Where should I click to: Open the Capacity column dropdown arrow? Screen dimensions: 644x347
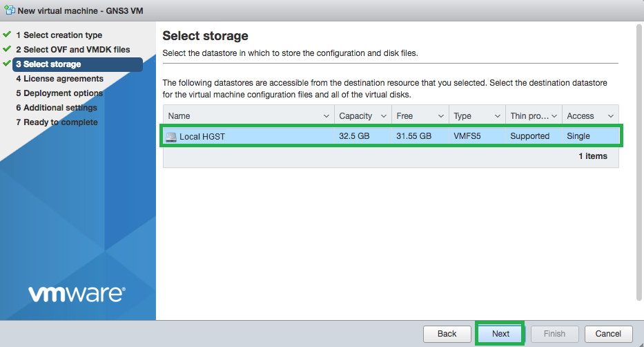click(384, 116)
